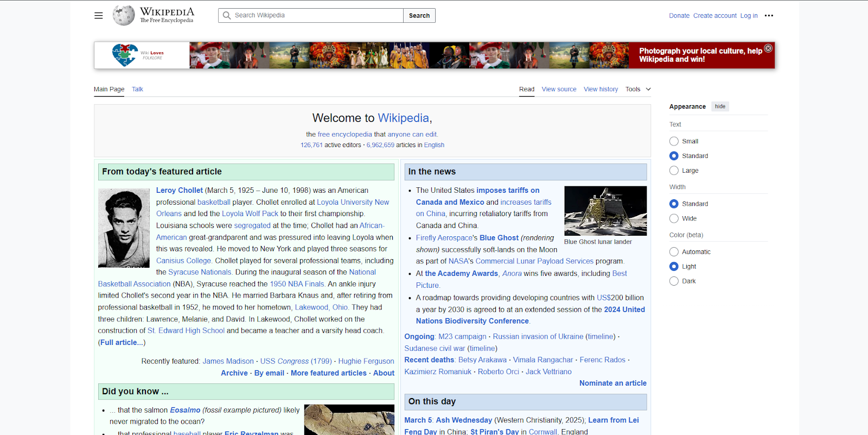Dismiss the Wiki Loves Folklore banner

tap(768, 48)
